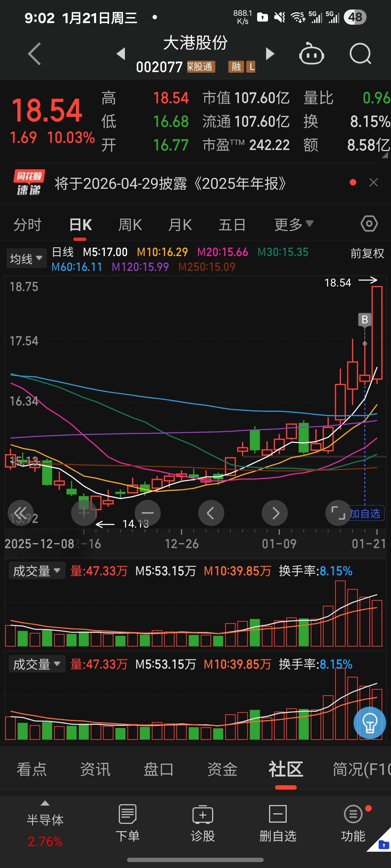Open the search magnifier icon
Image resolution: width=391 pixels, height=868 pixels.
point(360,54)
